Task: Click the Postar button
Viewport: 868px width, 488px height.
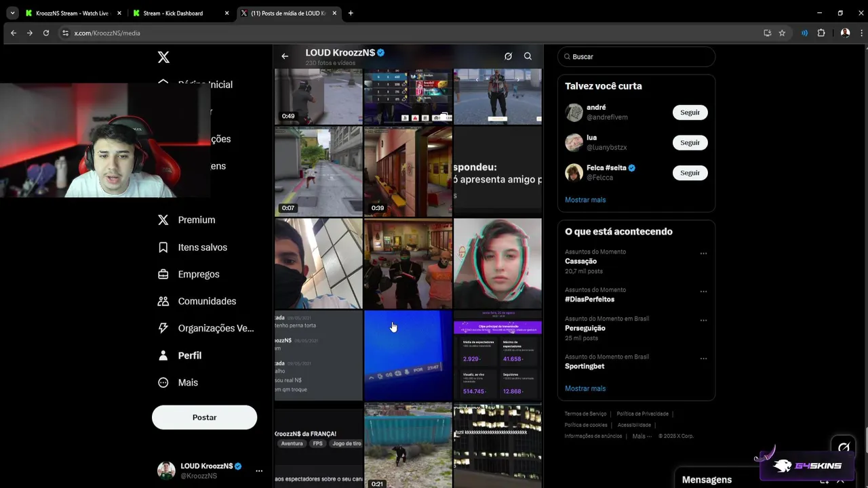Action: pyautogui.click(x=204, y=418)
